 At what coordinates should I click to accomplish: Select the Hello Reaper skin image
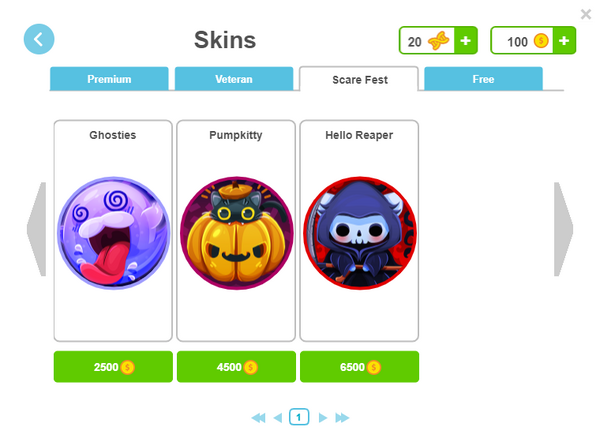click(360, 233)
